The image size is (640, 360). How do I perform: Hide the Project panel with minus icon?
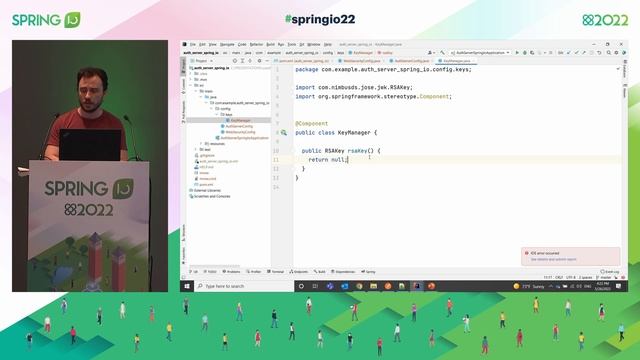[267, 61]
